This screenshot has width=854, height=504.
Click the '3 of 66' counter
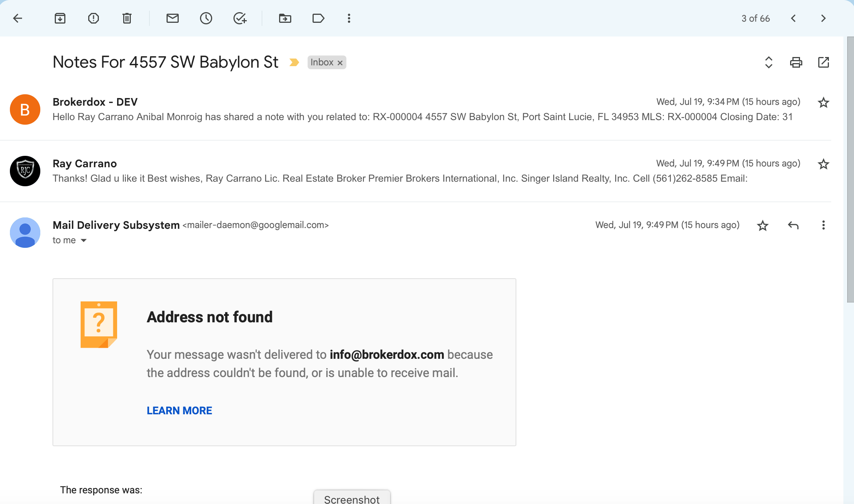[x=756, y=18]
